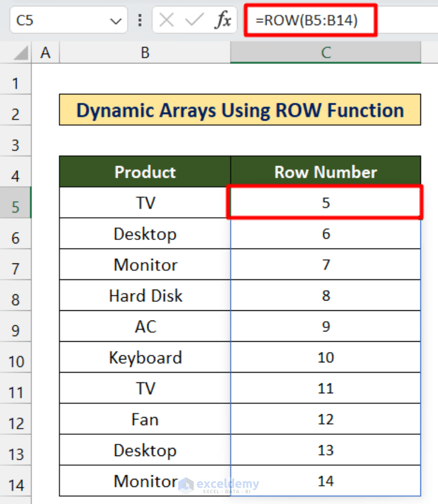Screen dimensions: 438x504
Task: Click the Insert Function fx icon
Action: click(223, 20)
